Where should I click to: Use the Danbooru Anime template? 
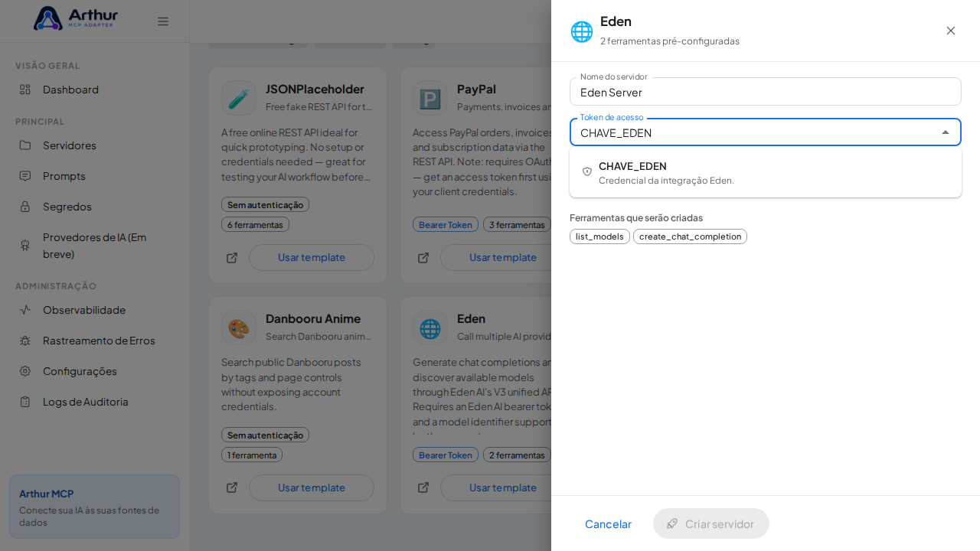312,487
